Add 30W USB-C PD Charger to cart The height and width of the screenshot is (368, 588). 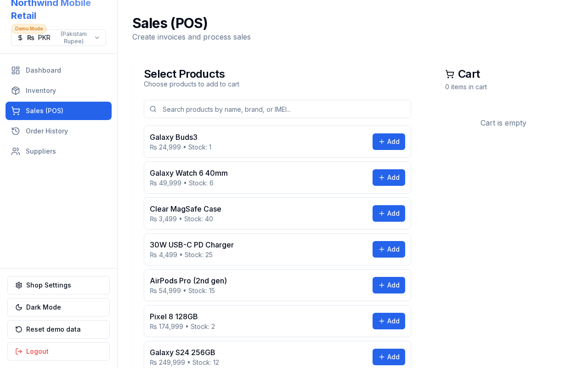coord(389,249)
